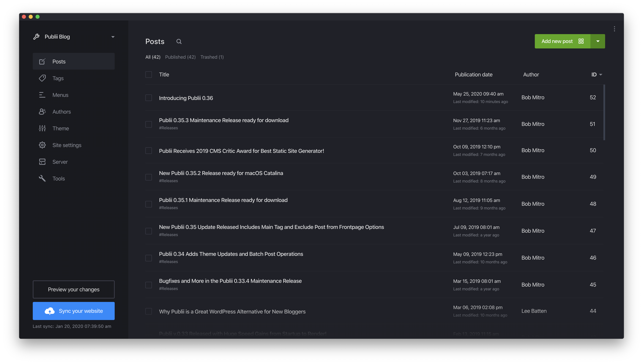Viewport: 643px width, 364px height.
Task: Expand the Publii Blog site selector
Action: click(x=113, y=37)
